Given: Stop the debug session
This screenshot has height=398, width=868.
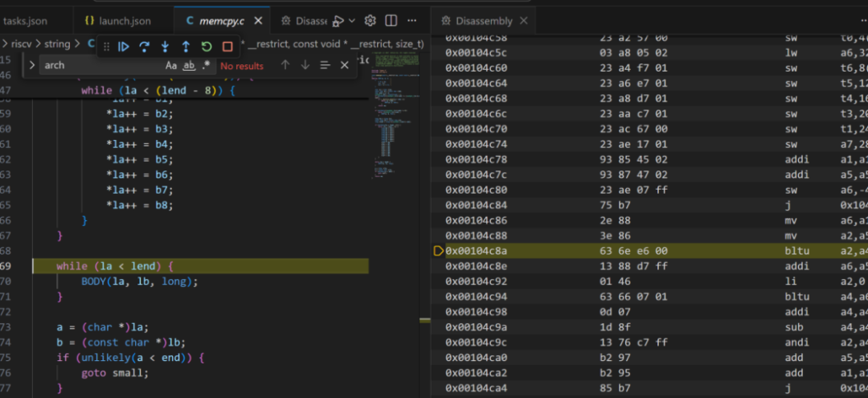Looking at the screenshot, I should (x=227, y=47).
